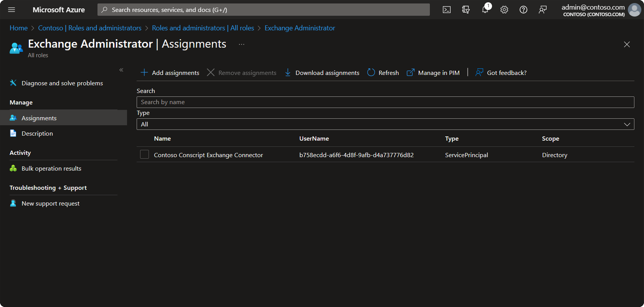Click Microsoft Azure logo text
Screen dimensions: 644x307
pos(59,10)
